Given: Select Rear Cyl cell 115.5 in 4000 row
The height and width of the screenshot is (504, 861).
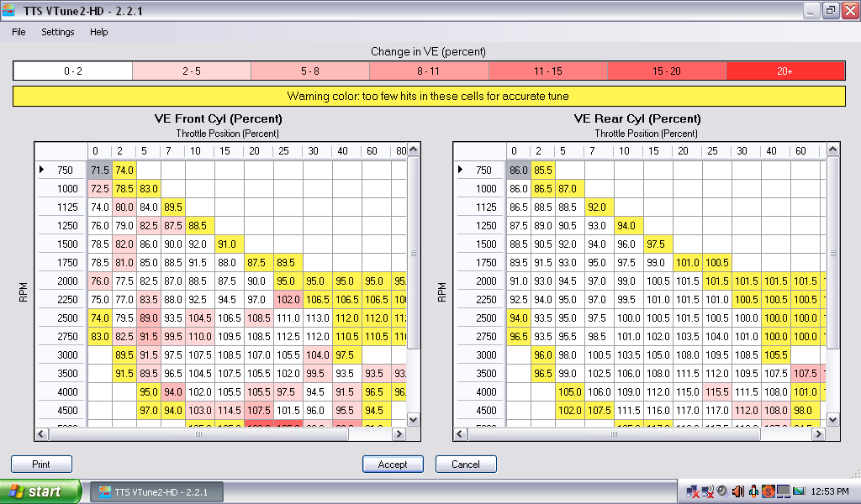Looking at the screenshot, I should 716,392.
